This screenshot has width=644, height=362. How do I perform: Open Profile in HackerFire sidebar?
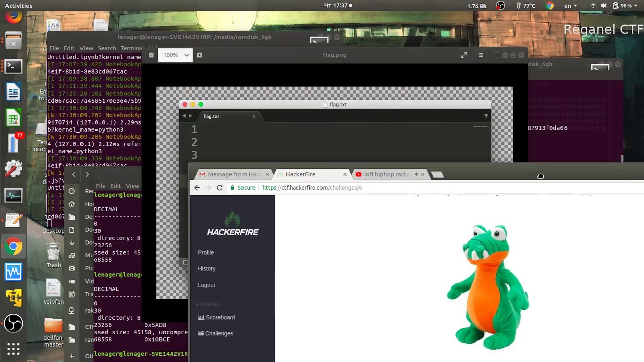(x=206, y=252)
